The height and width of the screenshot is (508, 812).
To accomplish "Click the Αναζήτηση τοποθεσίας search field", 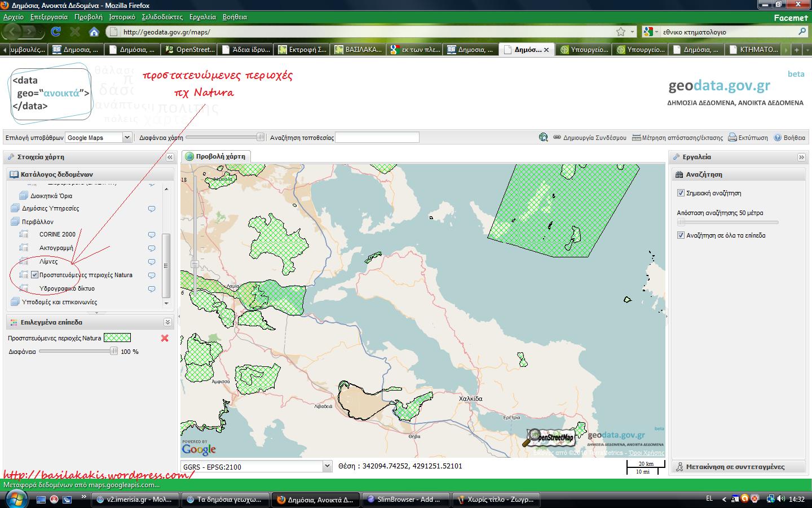I will pos(377,138).
